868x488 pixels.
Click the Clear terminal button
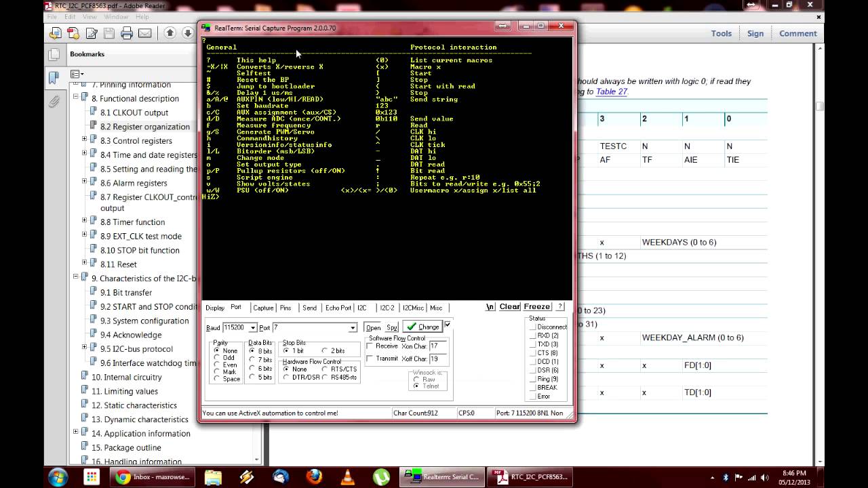point(509,307)
